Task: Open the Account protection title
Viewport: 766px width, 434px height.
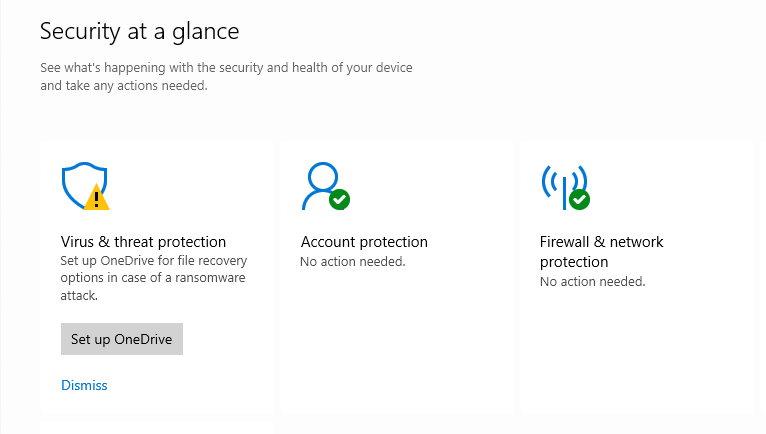Action: 364,242
